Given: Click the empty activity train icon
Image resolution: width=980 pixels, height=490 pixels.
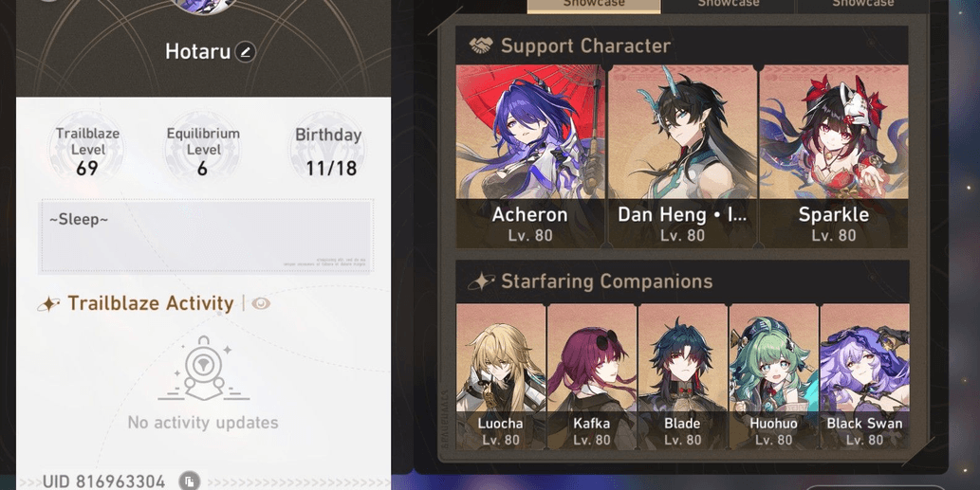Looking at the screenshot, I should pyautogui.click(x=203, y=369).
